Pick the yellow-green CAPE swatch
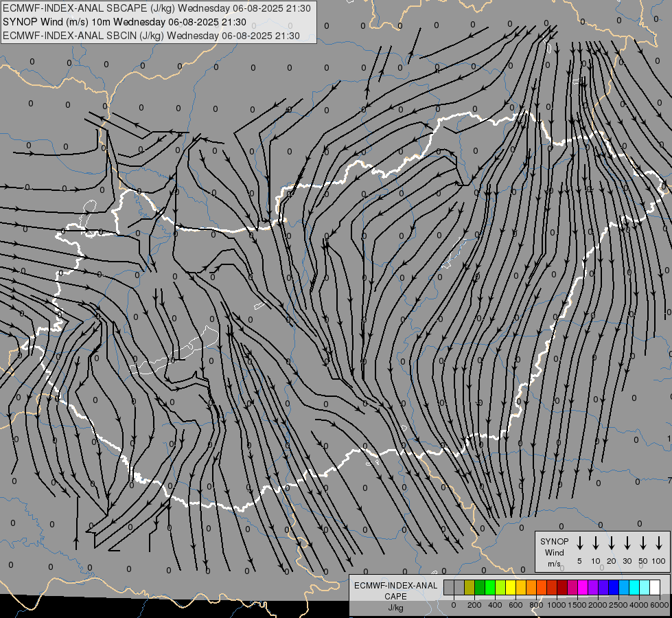The height and width of the screenshot is (618, 672). tap(500, 587)
